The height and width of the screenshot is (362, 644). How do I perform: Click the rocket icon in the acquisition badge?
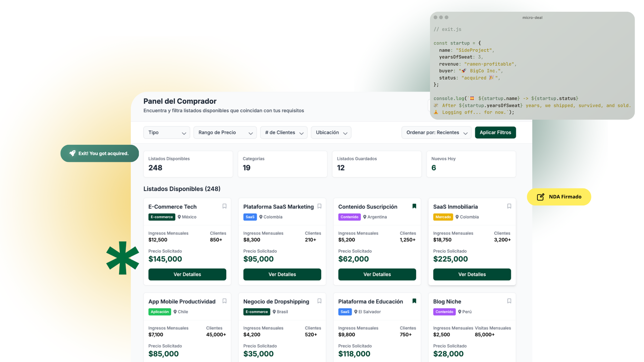(x=72, y=153)
